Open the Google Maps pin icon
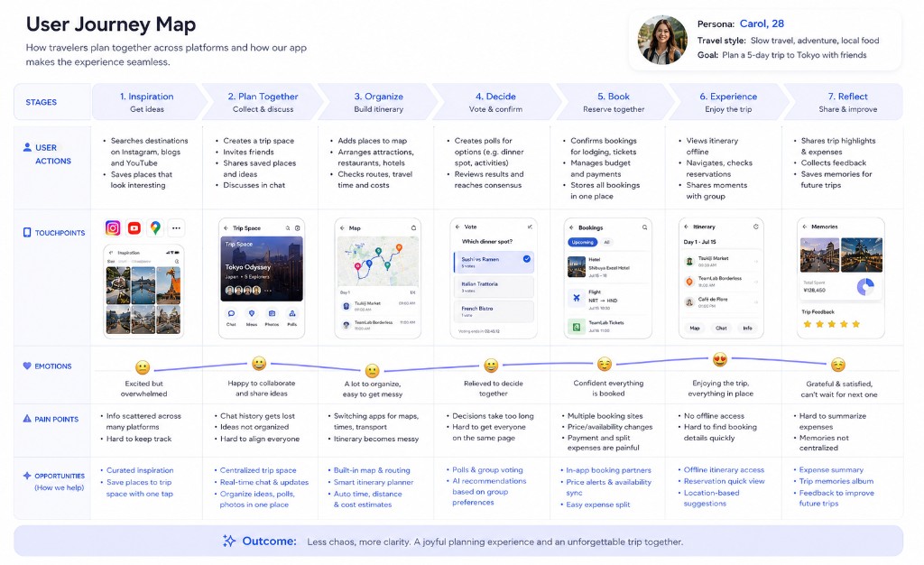This screenshot has width=924, height=565. click(x=155, y=228)
